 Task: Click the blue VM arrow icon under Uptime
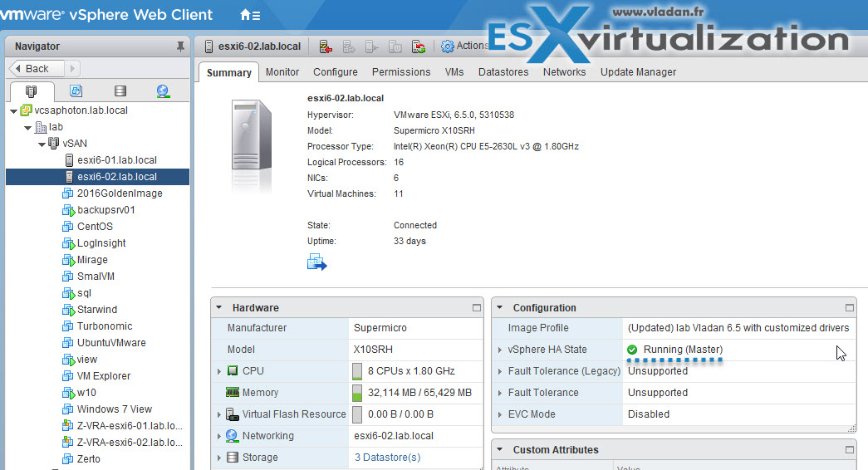point(317,262)
